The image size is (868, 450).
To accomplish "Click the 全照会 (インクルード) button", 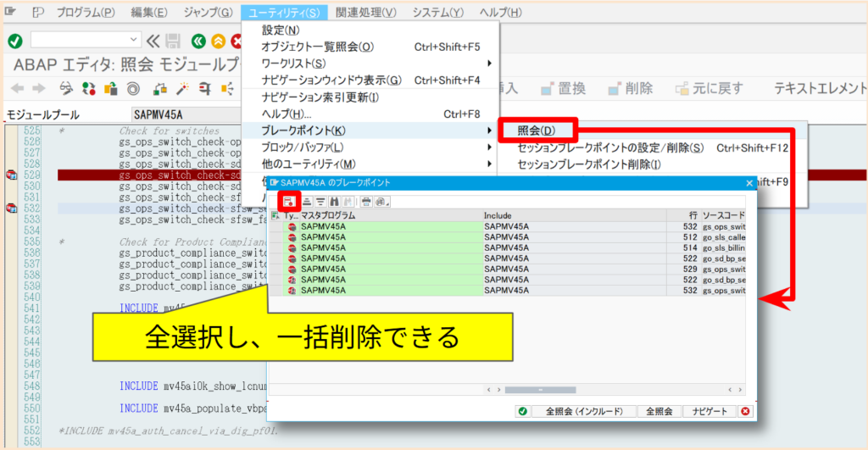I will point(584,411).
